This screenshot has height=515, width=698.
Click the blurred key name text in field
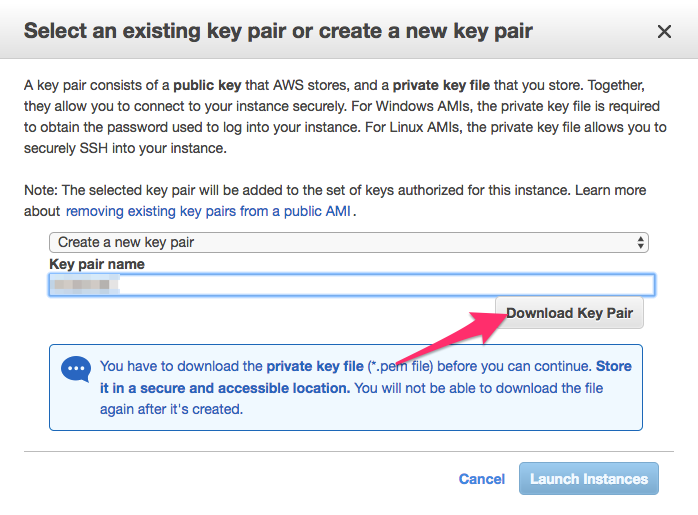tap(85, 284)
